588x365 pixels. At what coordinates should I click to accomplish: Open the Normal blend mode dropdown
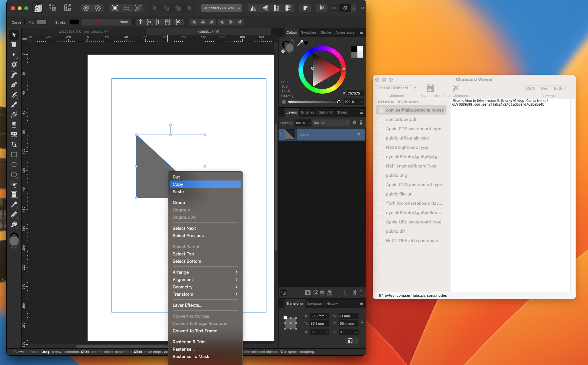coord(330,123)
